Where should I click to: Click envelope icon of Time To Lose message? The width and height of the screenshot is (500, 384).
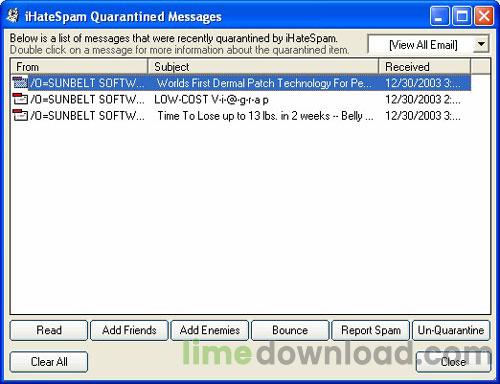(x=20, y=115)
